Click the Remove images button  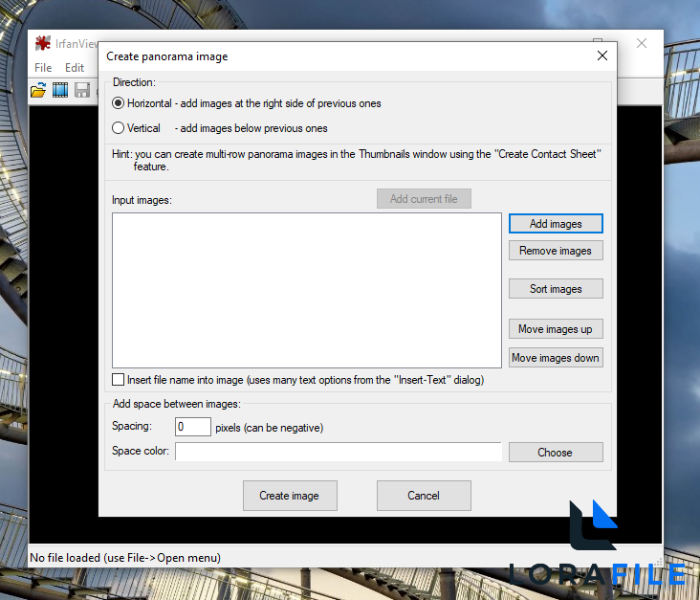pyautogui.click(x=556, y=251)
